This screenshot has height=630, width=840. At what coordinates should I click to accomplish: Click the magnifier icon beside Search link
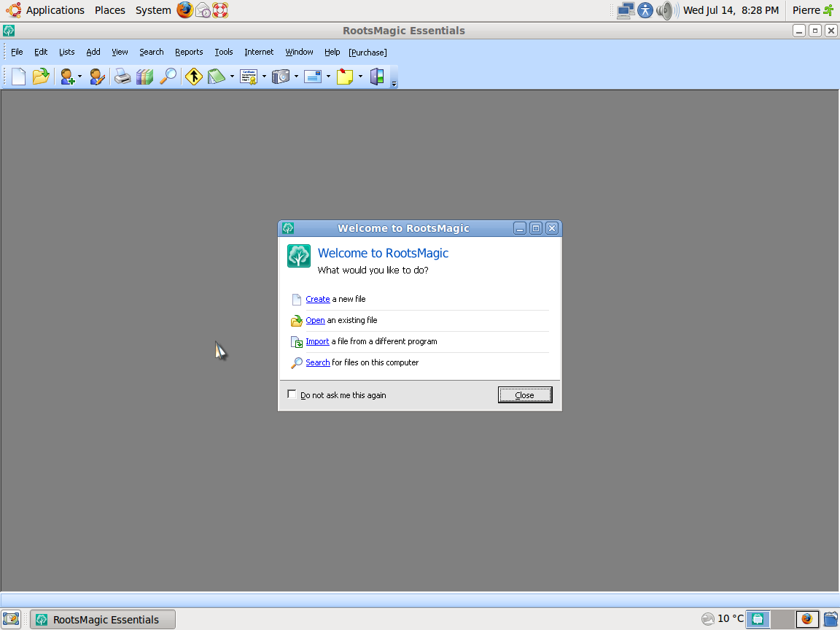[x=297, y=362]
